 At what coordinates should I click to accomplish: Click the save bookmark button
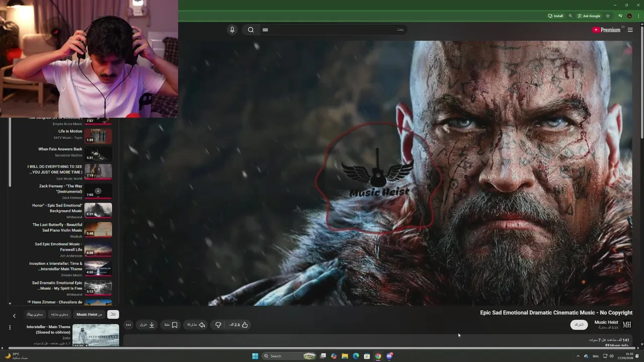click(x=171, y=325)
